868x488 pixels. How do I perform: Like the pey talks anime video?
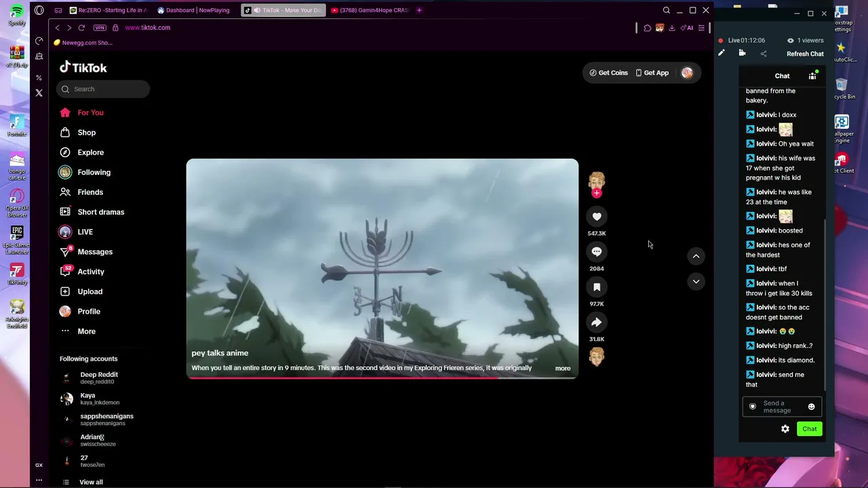point(597,217)
